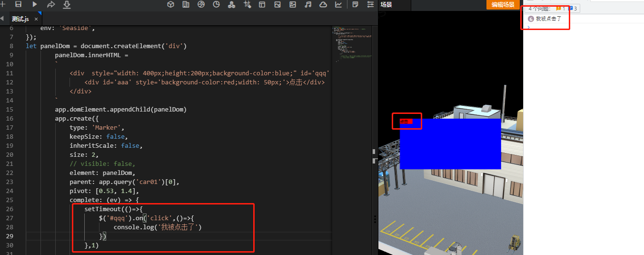Click line number 29 in the gutter
Viewport: 644px width, 255px height.
click(10, 236)
